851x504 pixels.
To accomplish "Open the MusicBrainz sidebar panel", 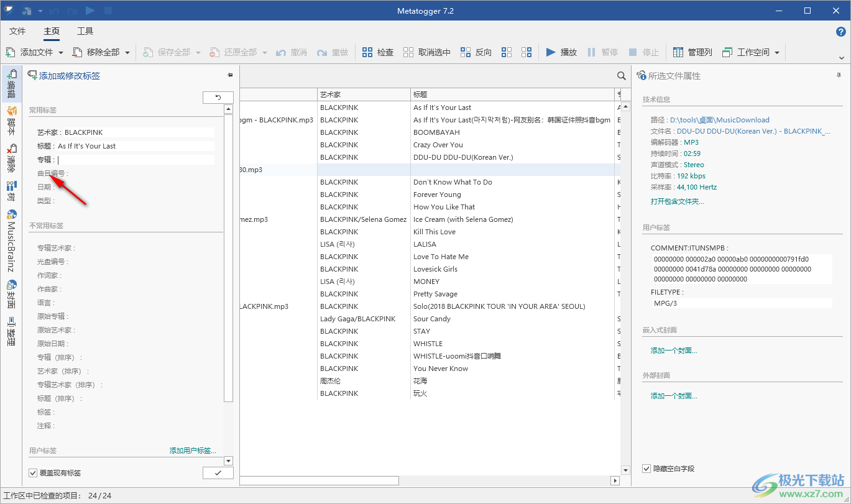I will [x=11, y=241].
